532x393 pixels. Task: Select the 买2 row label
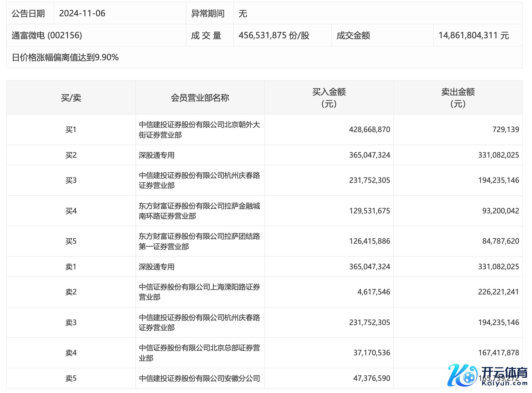pyautogui.click(x=71, y=155)
